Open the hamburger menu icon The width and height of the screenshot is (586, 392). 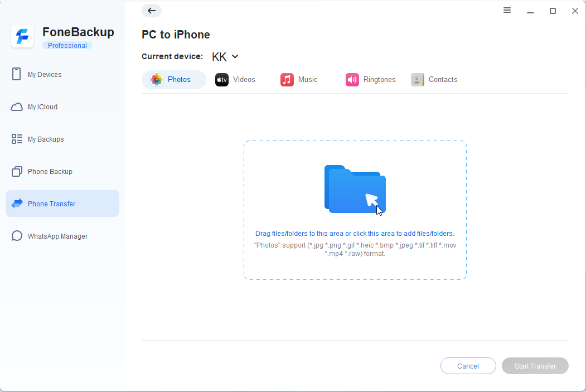[x=507, y=11]
